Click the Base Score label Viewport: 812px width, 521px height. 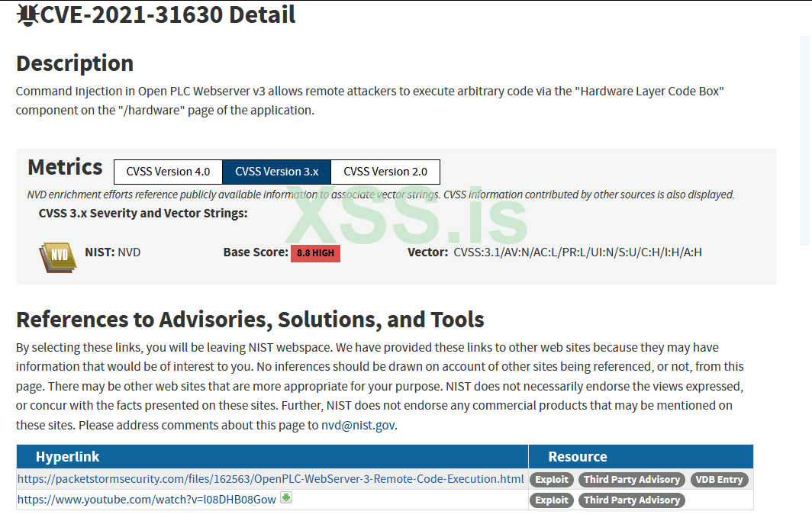256,252
